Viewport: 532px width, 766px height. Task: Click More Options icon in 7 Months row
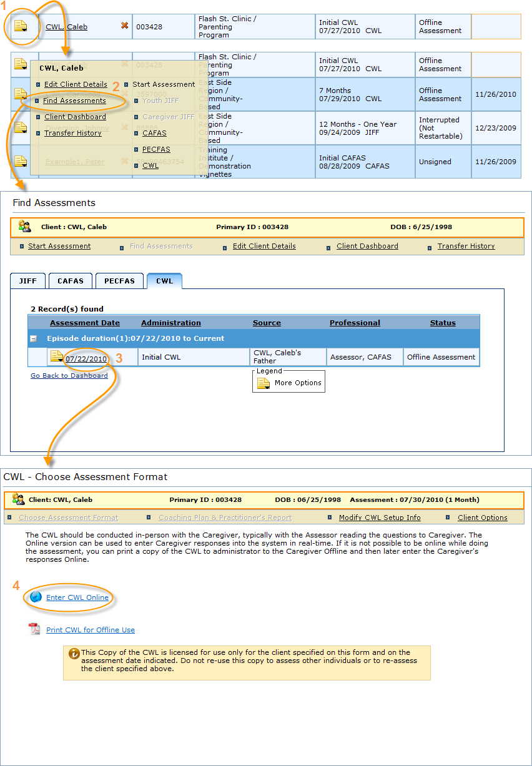tap(21, 94)
